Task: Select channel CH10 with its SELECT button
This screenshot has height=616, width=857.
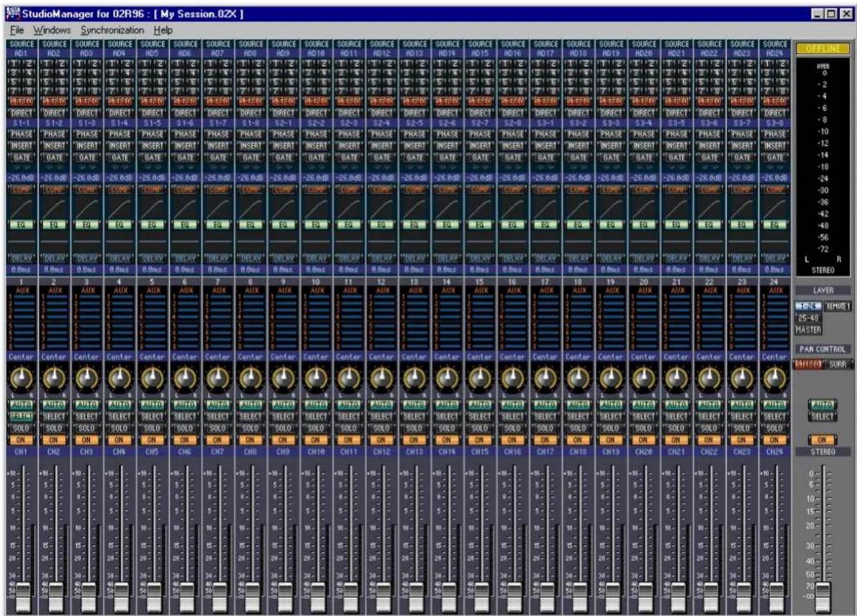Action: pos(316,416)
